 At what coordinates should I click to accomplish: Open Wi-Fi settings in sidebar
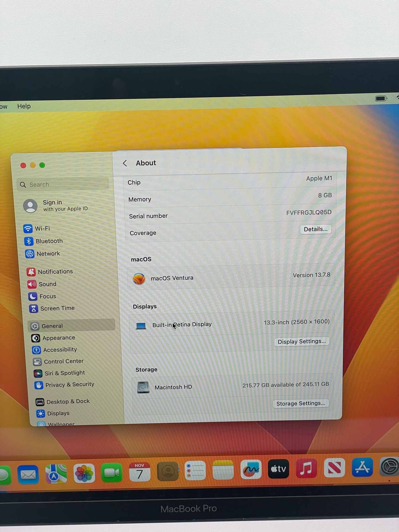(37, 229)
